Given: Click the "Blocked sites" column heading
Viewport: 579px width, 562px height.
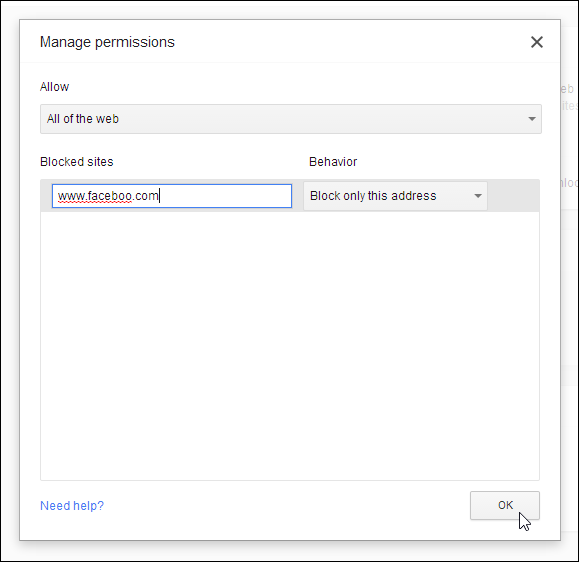Looking at the screenshot, I should tap(77, 162).
